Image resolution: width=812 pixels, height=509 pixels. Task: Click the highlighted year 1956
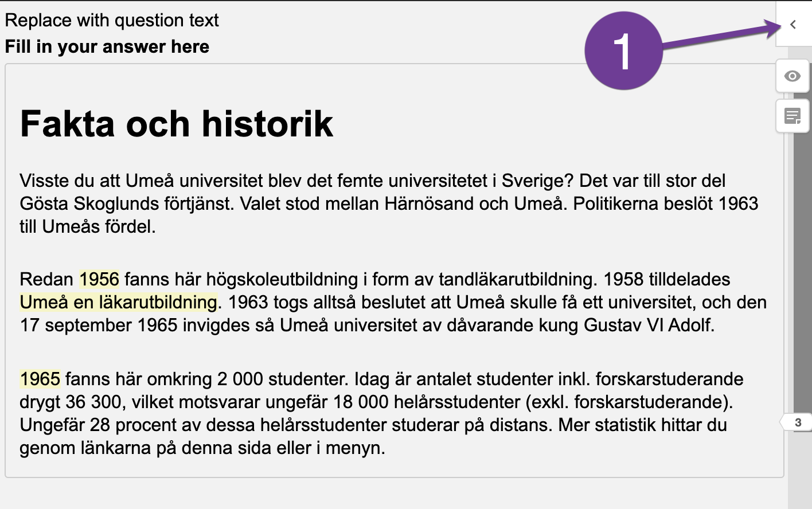pos(99,279)
